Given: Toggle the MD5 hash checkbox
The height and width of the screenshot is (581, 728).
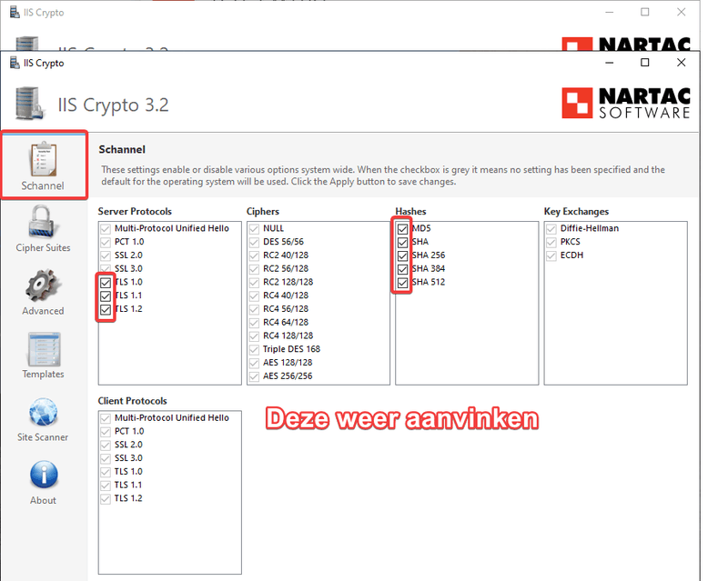Looking at the screenshot, I should click(x=402, y=229).
